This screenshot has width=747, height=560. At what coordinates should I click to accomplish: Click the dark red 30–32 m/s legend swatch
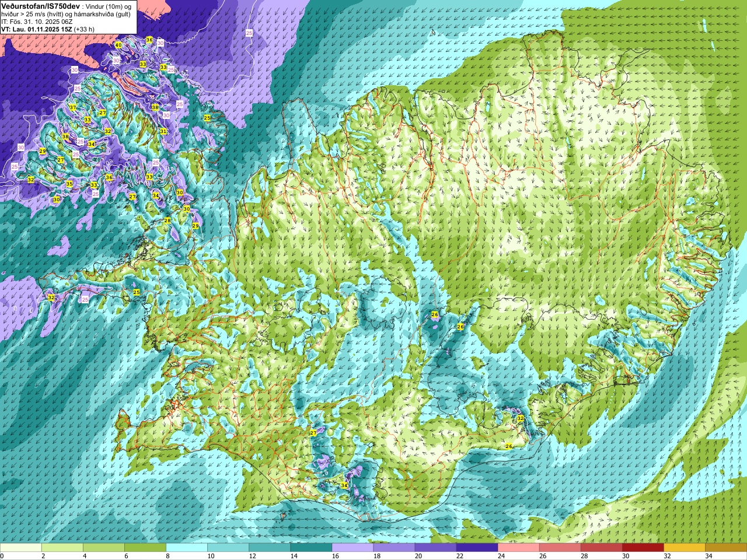(643, 548)
